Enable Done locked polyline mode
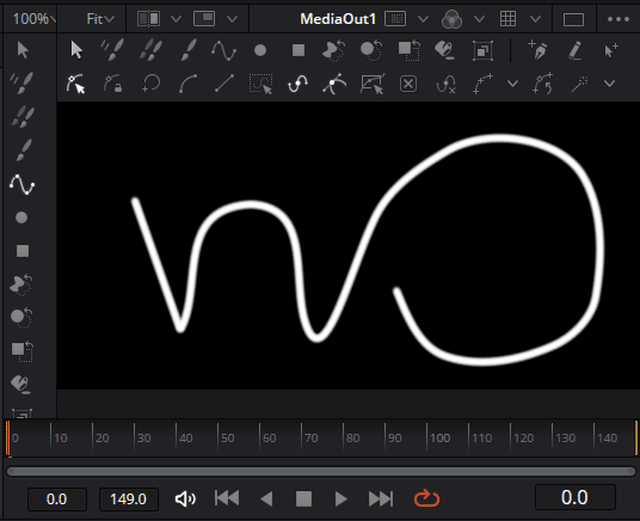This screenshot has height=521, width=640. click(x=113, y=84)
